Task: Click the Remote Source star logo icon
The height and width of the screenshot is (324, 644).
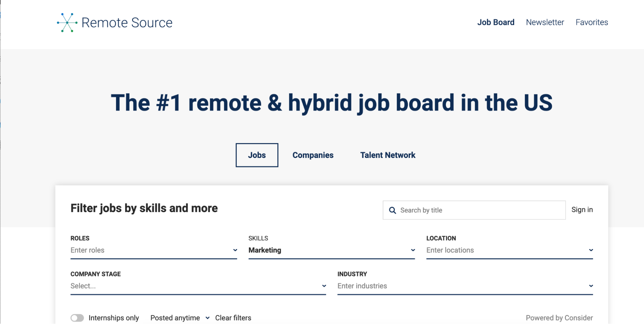Action: click(67, 23)
